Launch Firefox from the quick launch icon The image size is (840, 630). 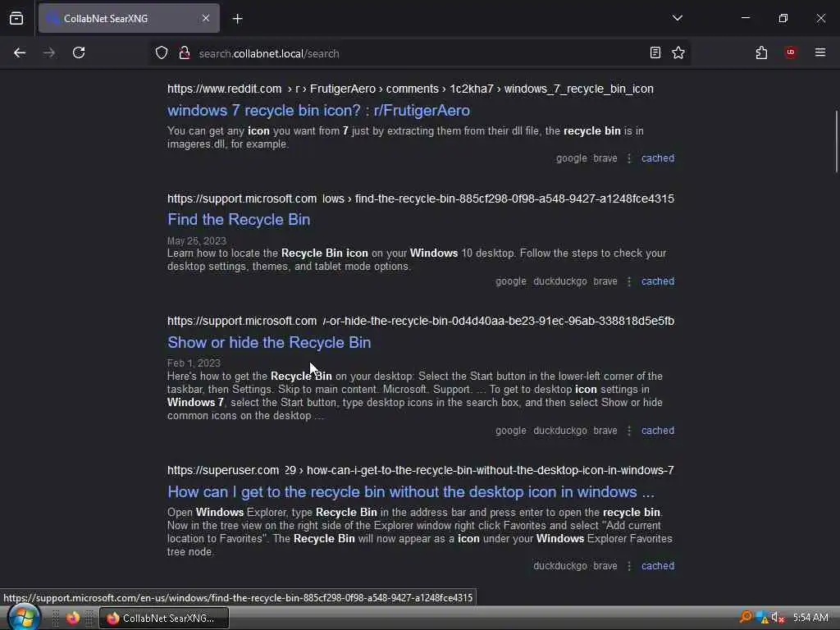(73, 619)
